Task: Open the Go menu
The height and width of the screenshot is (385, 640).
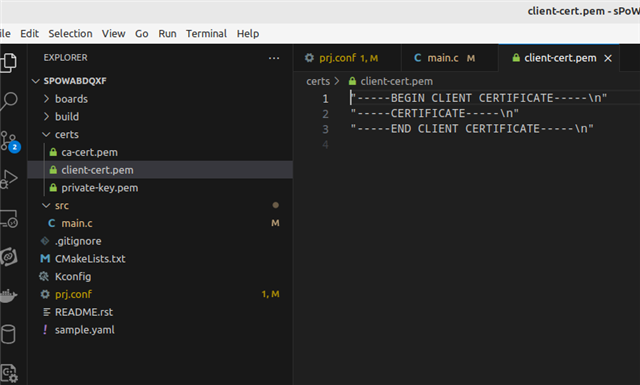Action: pyautogui.click(x=142, y=33)
